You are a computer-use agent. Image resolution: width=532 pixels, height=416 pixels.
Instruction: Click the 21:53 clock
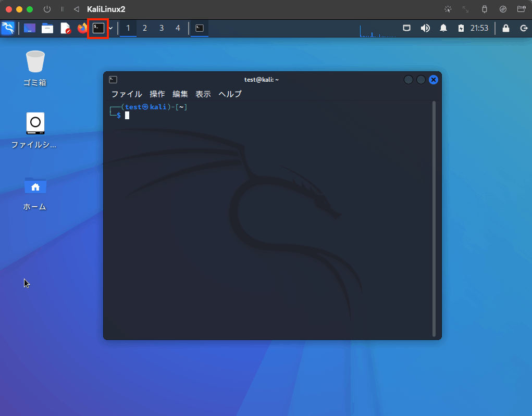479,28
